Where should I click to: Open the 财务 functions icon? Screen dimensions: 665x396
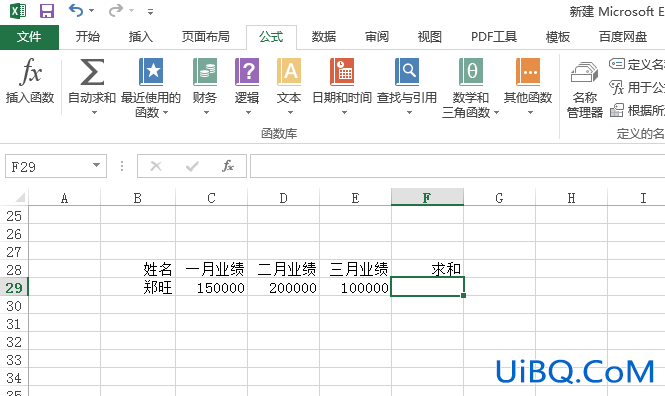point(205,72)
